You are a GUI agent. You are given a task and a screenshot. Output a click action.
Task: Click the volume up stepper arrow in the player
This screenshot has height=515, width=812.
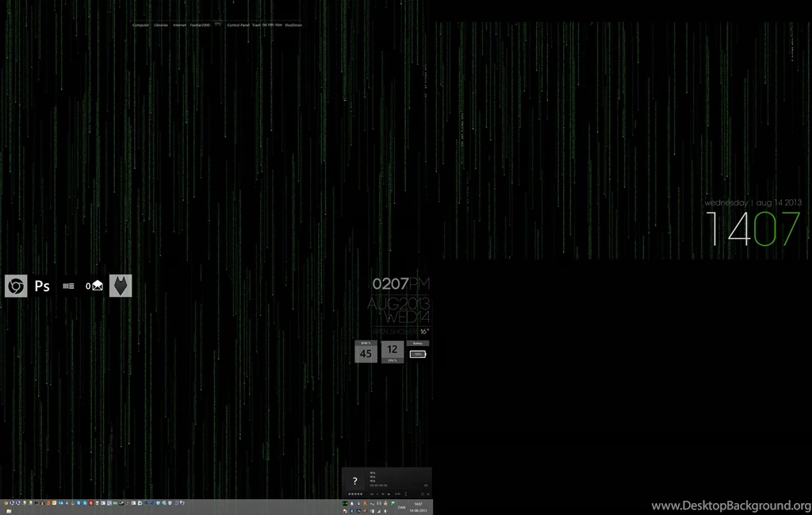pyautogui.click(x=405, y=492)
